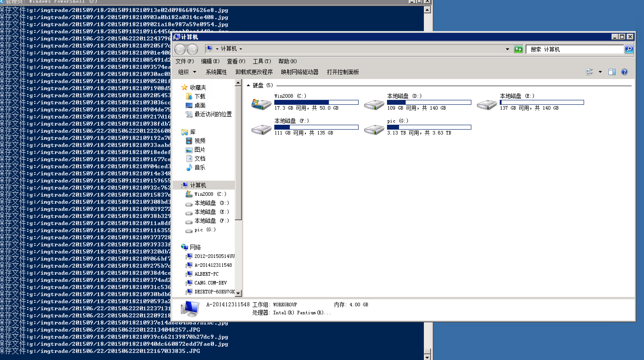Collapse the 硬盘 (5) group header
Screen dimensions: 644x360
coord(248,85)
